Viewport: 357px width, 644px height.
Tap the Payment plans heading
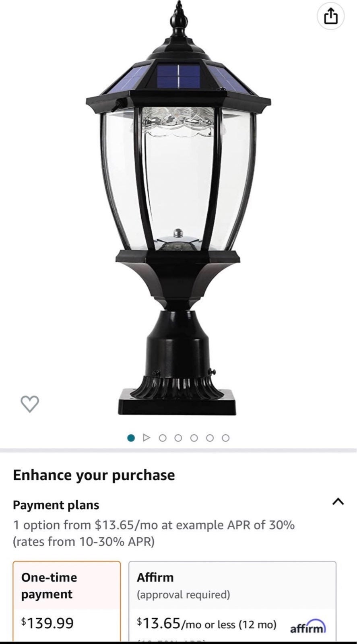coord(56,505)
